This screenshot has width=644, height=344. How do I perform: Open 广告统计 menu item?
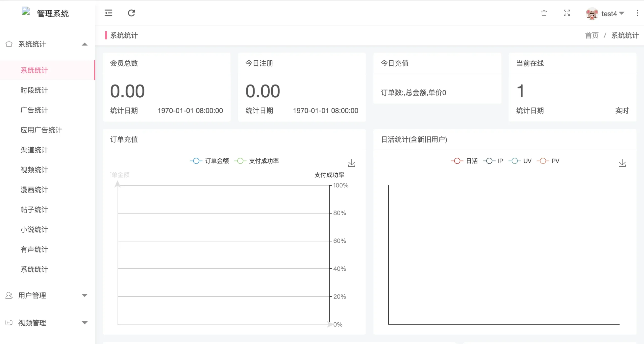coord(48,110)
